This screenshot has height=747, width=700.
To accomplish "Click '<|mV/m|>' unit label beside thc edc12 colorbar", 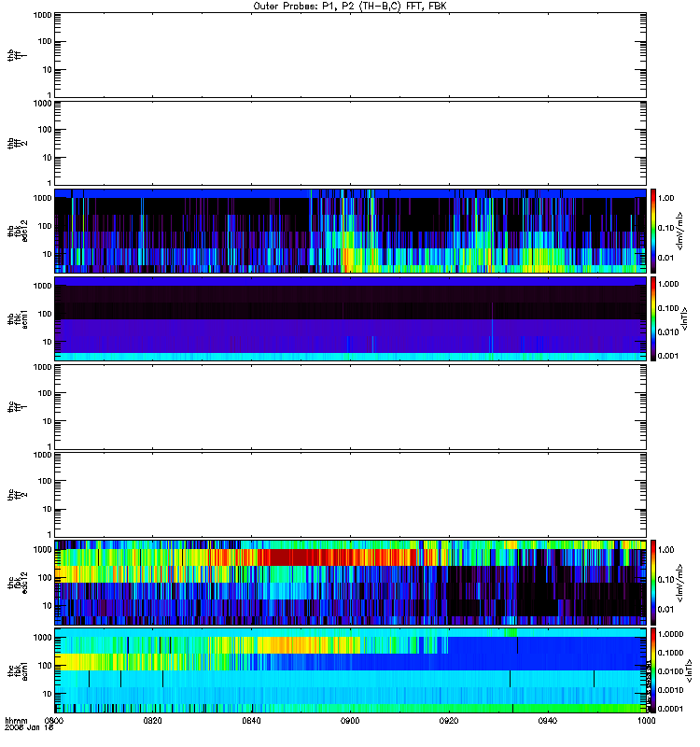I will point(680,583).
